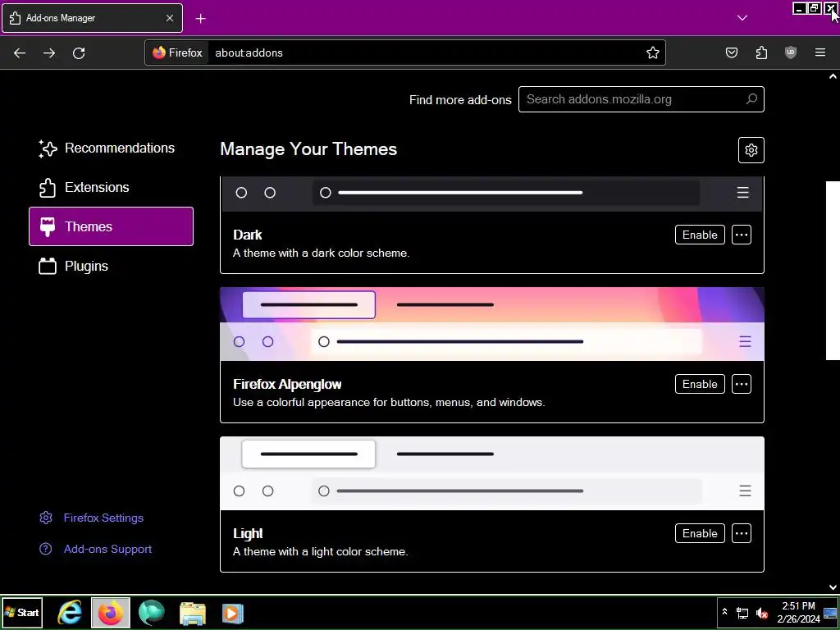Click the page scrollbar up arrow
The width and height of the screenshot is (840, 630).
click(833, 76)
